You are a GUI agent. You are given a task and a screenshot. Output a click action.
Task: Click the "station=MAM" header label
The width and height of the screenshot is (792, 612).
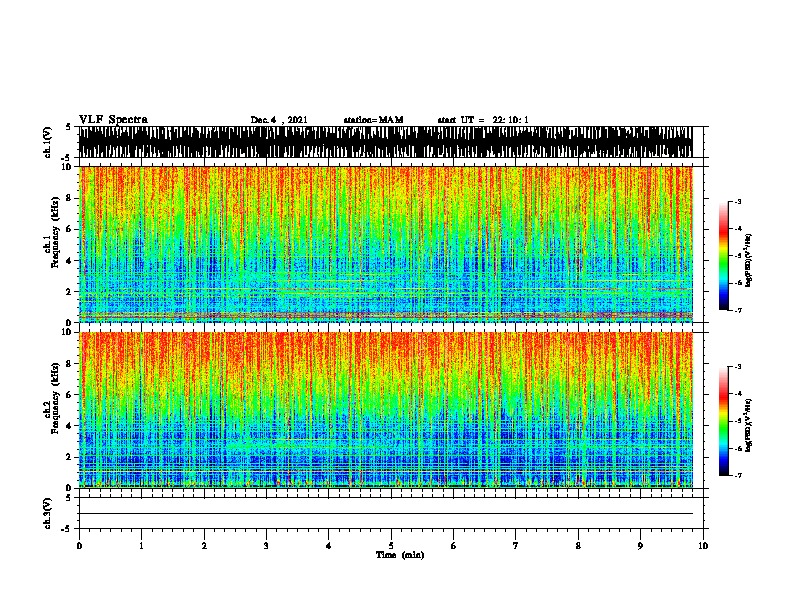coord(373,120)
